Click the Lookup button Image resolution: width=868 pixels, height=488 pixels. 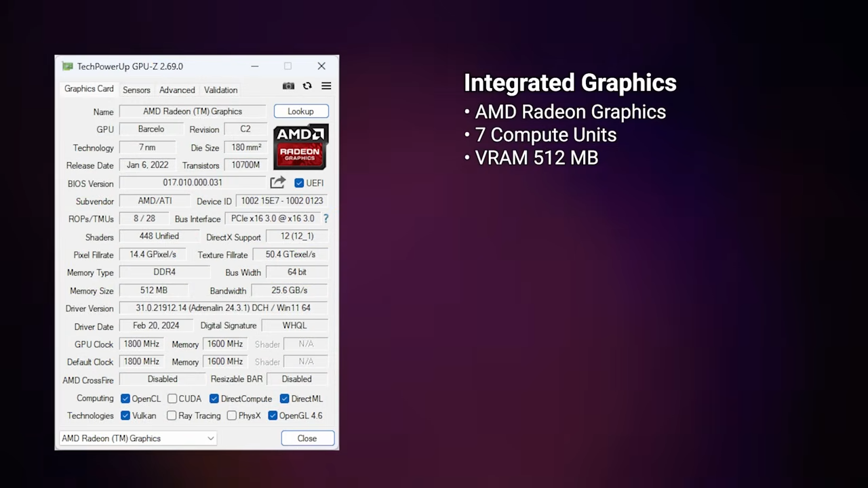coord(301,111)
